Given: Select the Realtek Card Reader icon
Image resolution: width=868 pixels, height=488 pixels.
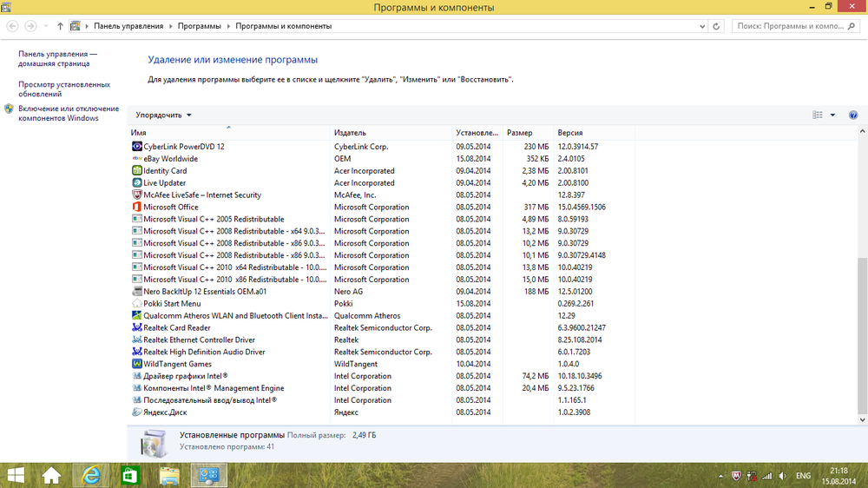Looking at the screenshot, I should (137, 327).
